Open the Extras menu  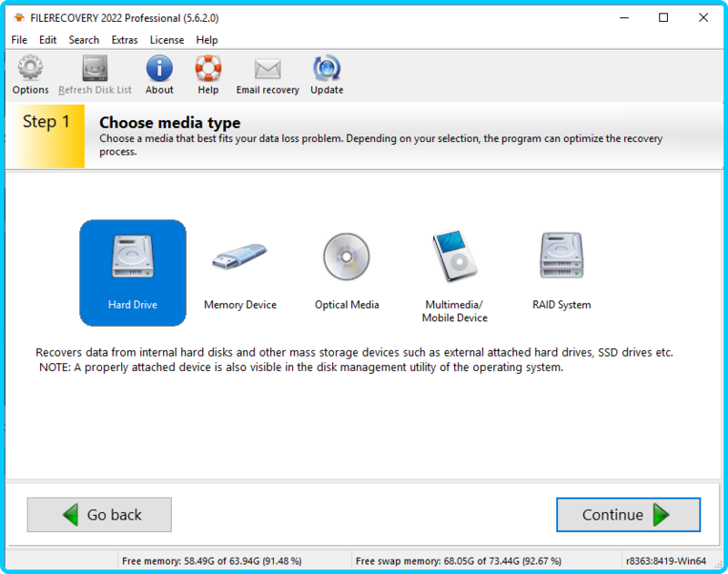click(x=125, y=40)
